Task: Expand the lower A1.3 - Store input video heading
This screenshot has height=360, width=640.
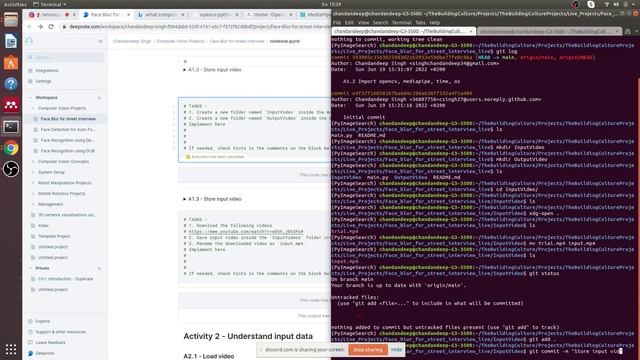Action: click(184, 199)
